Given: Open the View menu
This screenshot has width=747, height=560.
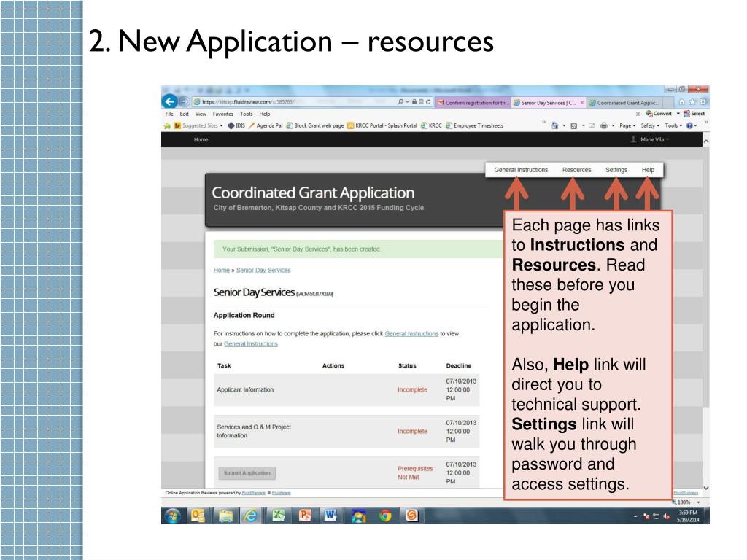Looking at the screenshot, I should (x=201, y=114).
